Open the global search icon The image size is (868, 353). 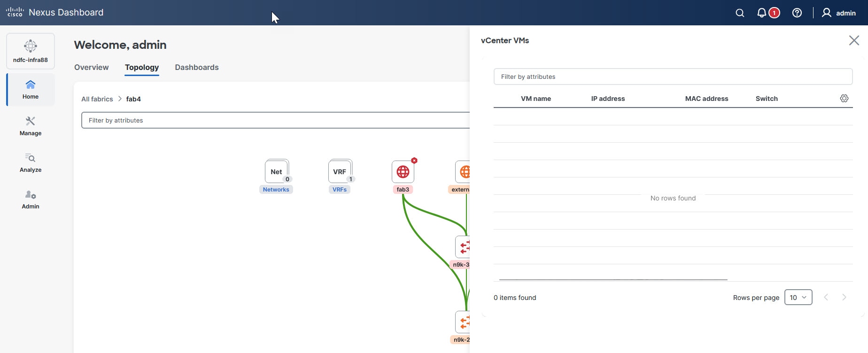pyautogui.click(x=740, y=13)
